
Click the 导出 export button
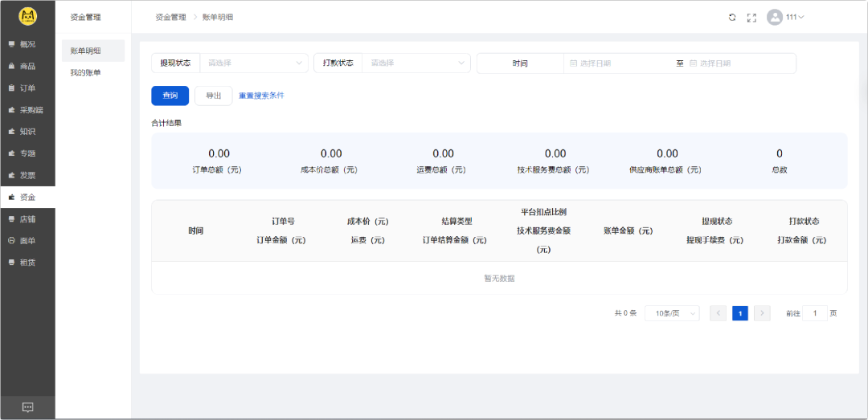tap(214, 96)
